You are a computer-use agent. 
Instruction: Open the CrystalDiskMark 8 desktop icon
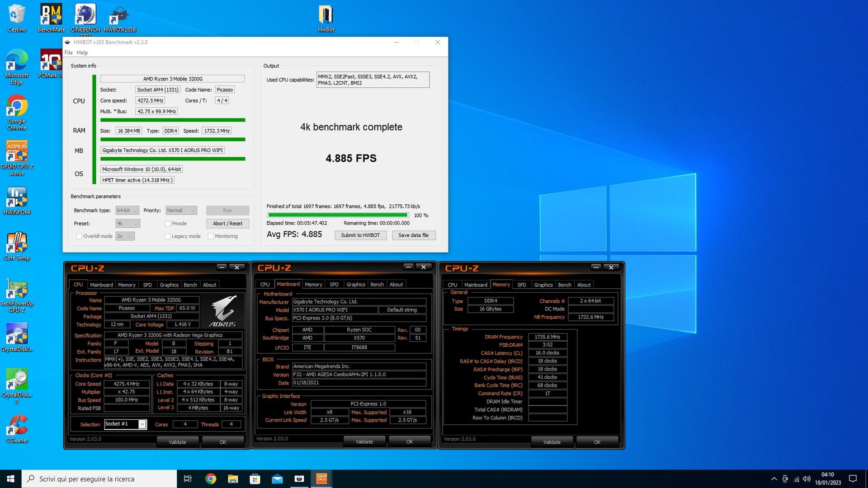click(17, 387)
